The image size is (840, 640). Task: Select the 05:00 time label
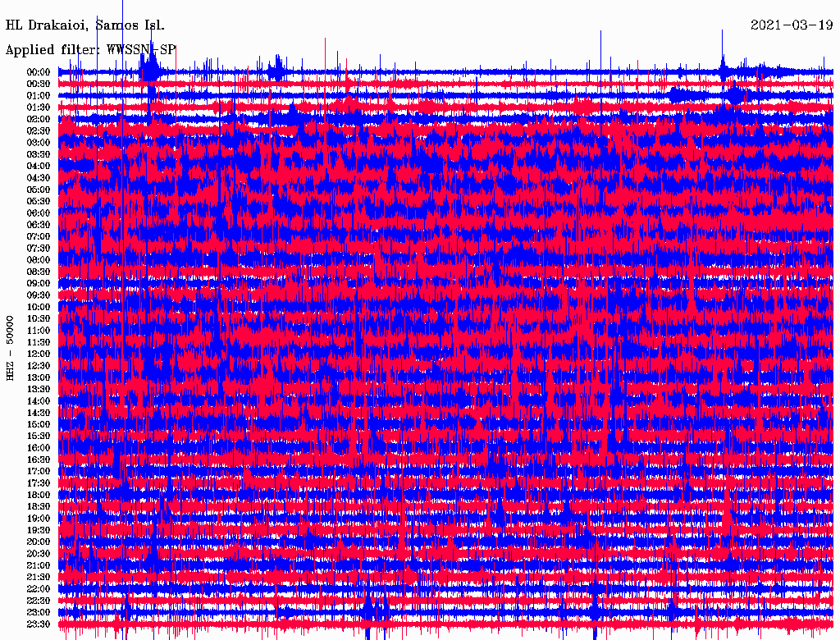tap(39, 190)
